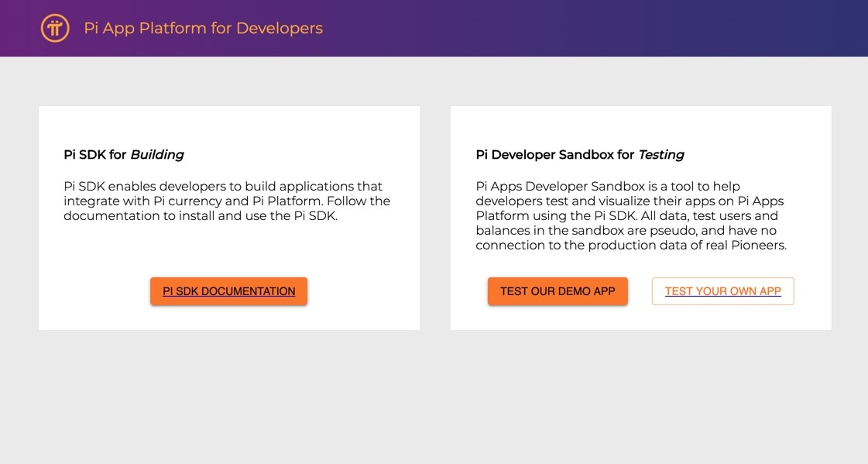Click the Pi logo icon in header
The width and height of the screenshot is (868, 464).
tap(55, 28)
